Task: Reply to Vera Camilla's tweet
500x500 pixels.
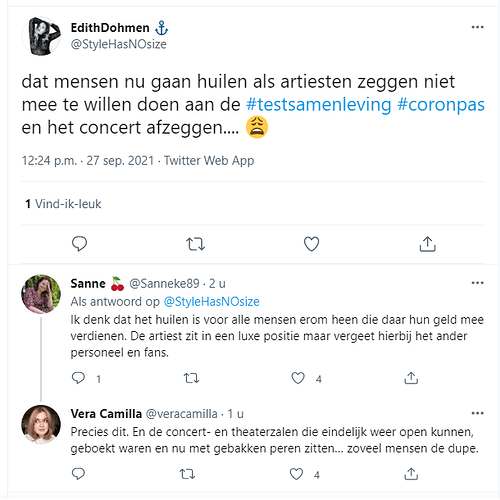Action: point(79,474)
